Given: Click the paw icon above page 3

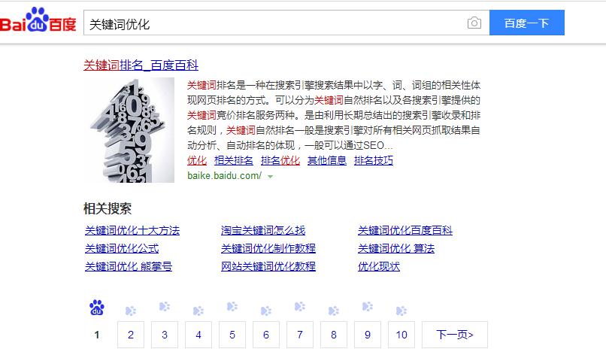Looking at the screenshot, I should tap(165, 307).
